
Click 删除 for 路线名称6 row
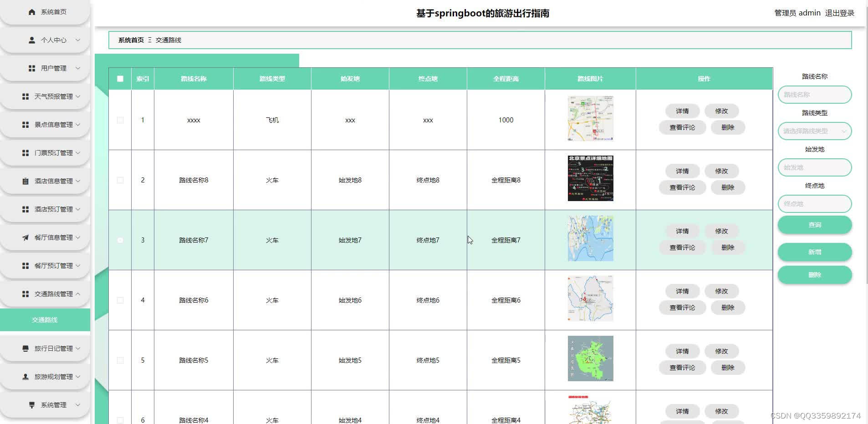tap(728, 308)
